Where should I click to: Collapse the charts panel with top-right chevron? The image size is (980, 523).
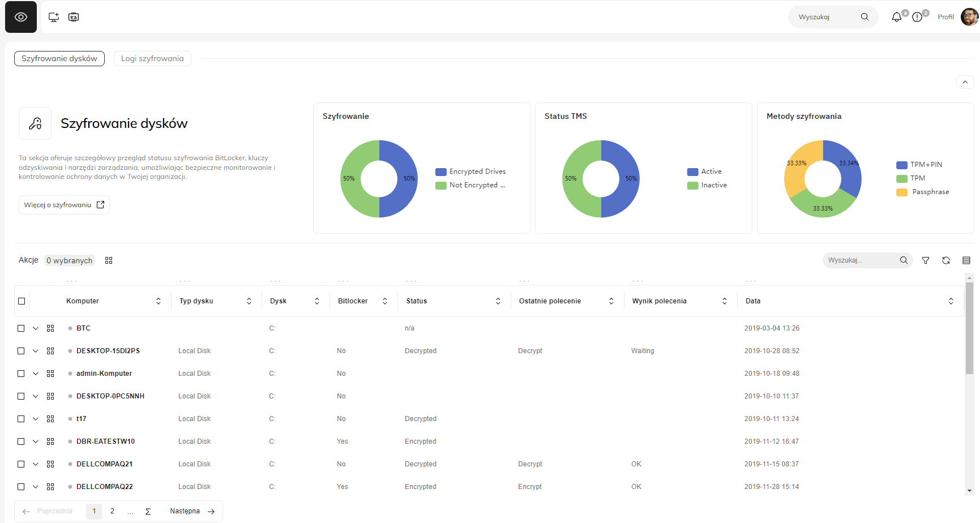[x=965, y=82]
